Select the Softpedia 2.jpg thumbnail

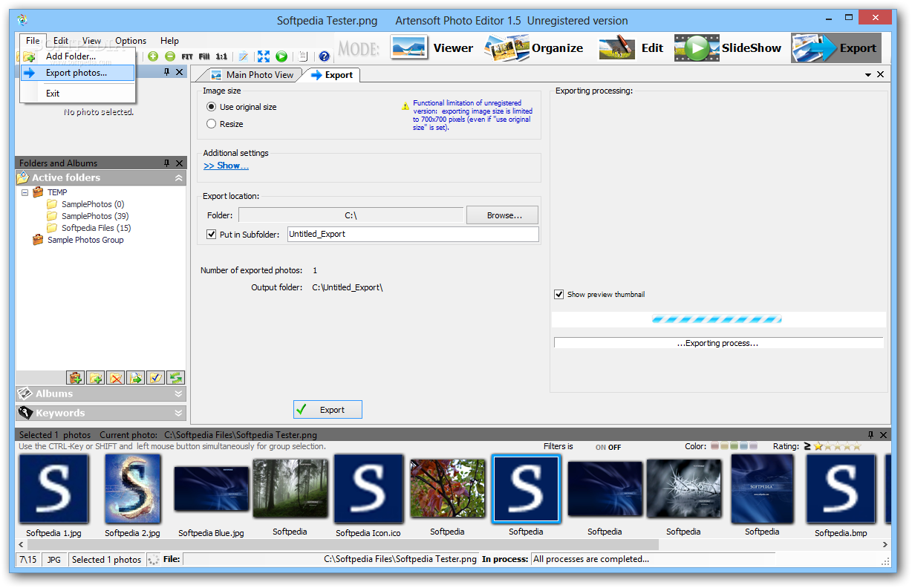point(132,489)
